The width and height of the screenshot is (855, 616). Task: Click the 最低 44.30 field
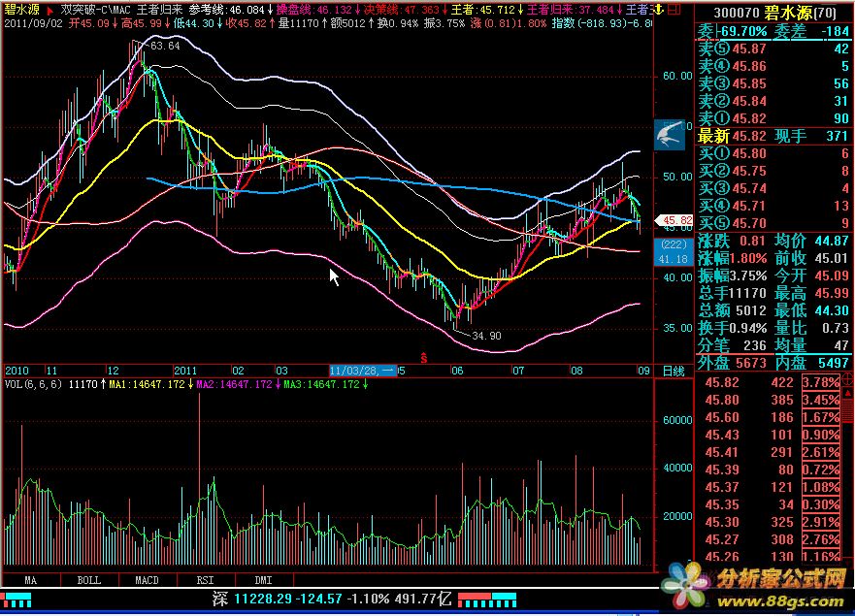pyautogui.click(x=811, y=310)
